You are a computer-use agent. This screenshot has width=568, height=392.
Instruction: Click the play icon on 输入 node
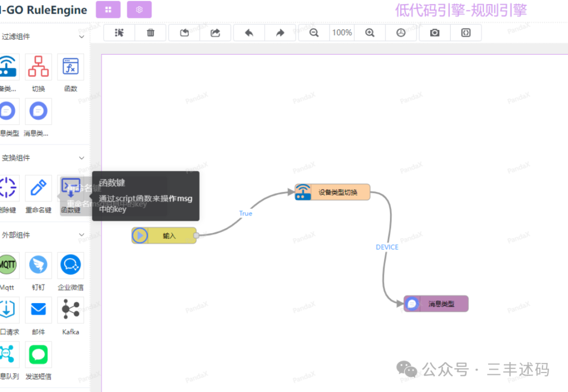pos(140,235)
